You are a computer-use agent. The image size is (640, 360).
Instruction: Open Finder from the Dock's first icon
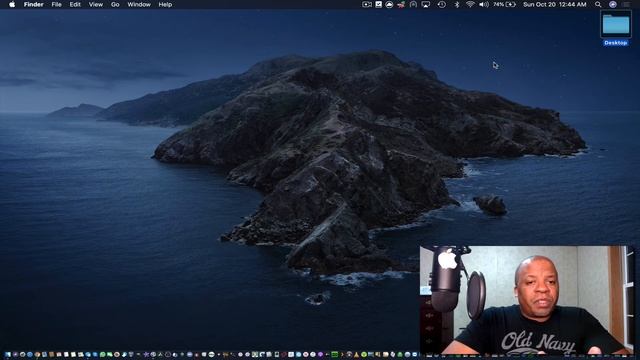tap(8, 355)
